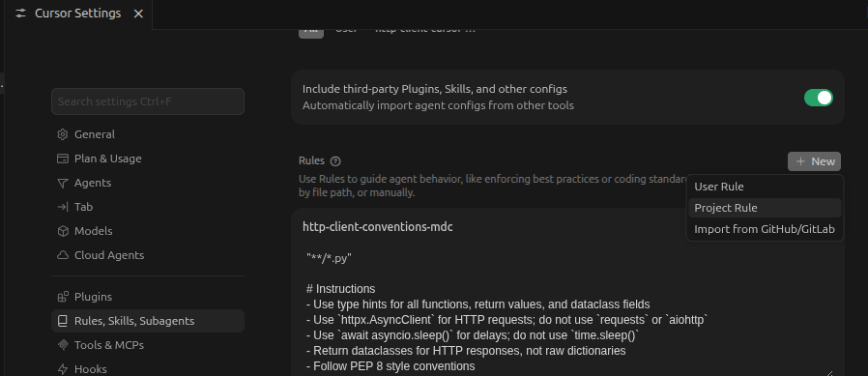This screenshot has height=376, width=868.
Task: Click the Models cube icon
Action: (63, 231)
